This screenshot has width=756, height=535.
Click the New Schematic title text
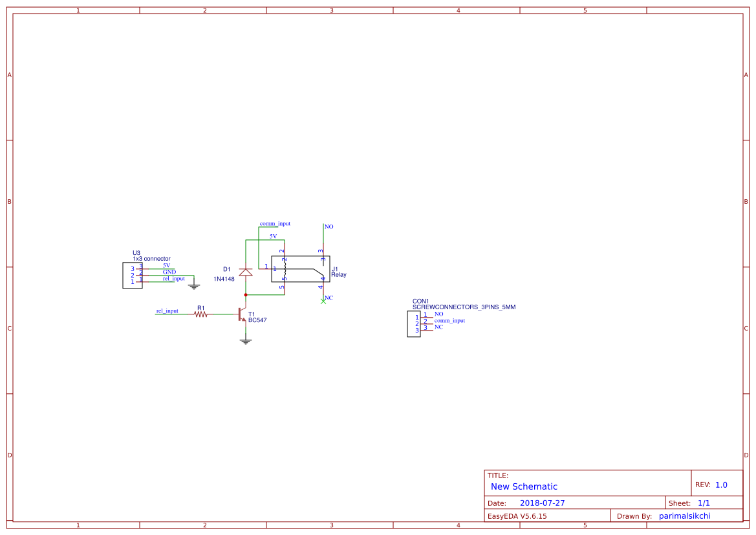coord(523,486)
